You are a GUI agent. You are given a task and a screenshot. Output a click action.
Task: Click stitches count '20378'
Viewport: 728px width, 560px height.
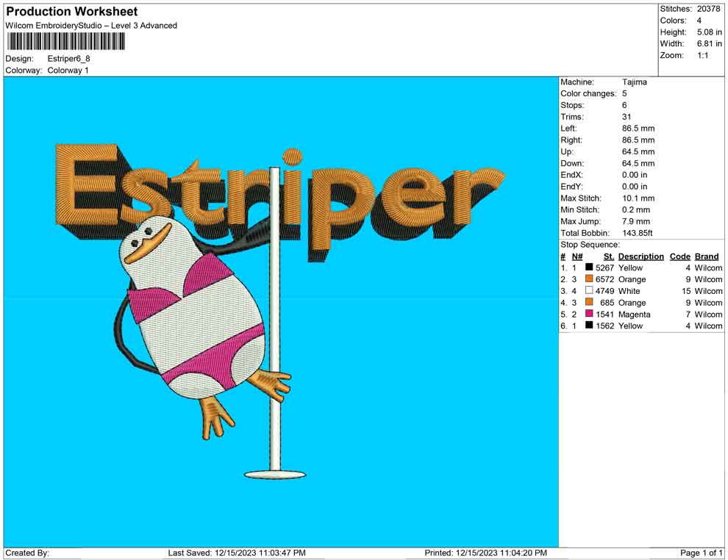(708, 9)
